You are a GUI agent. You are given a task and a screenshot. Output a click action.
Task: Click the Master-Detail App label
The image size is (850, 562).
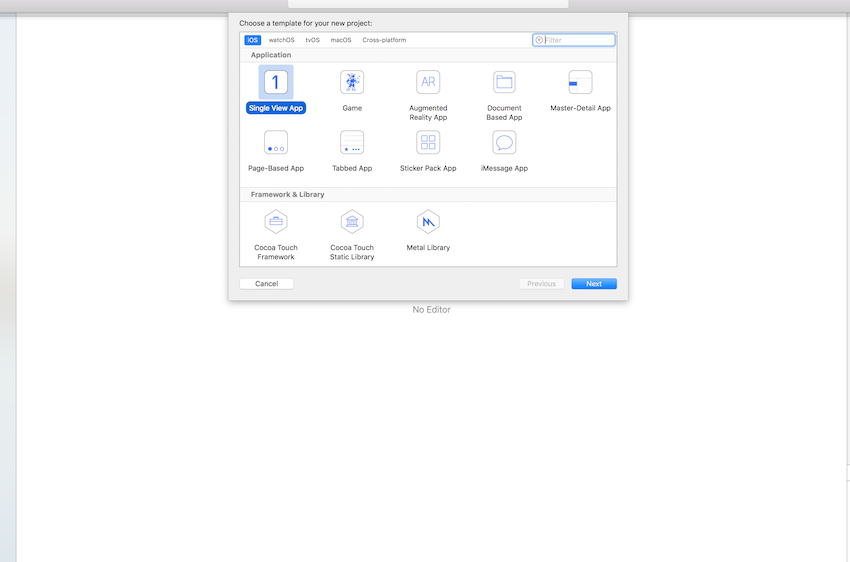580,108
